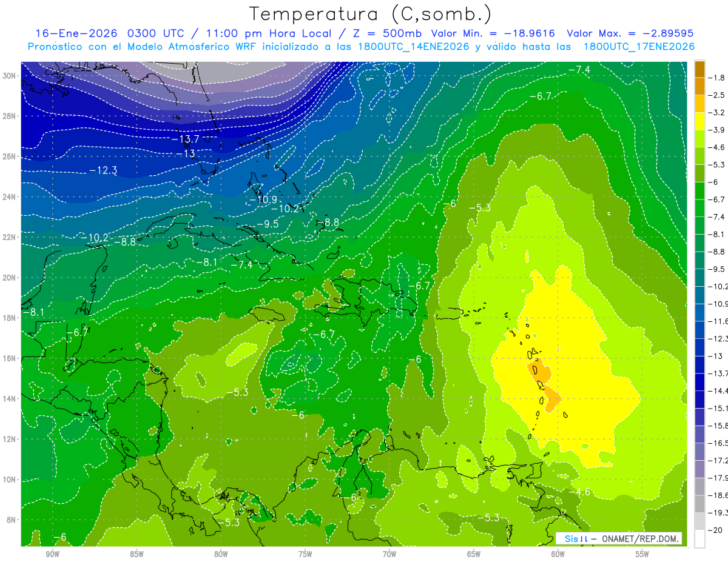Click the legend value -19.3
The width and height of the screenshot is (728, 562).
click(718, 512)
